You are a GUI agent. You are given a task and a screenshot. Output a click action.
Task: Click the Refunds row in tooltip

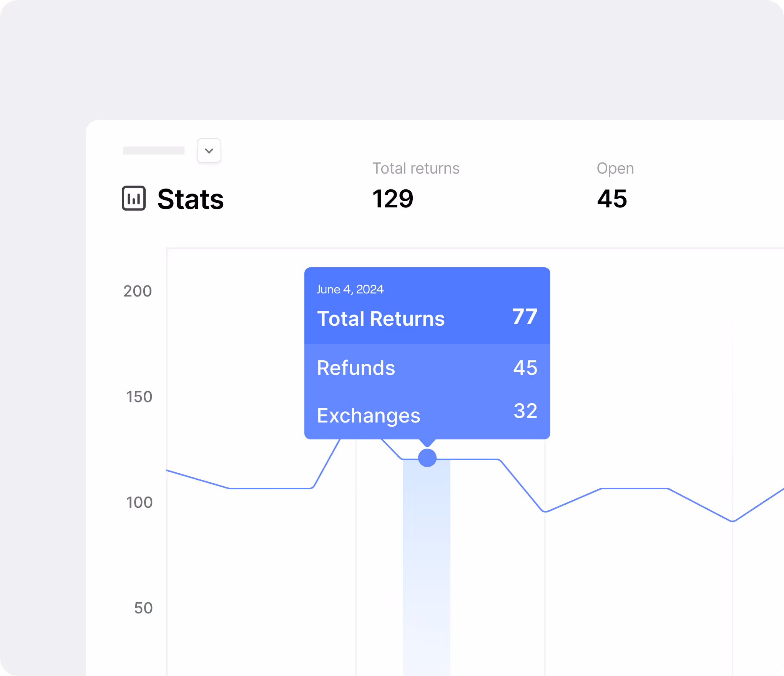tap(356, 368)
